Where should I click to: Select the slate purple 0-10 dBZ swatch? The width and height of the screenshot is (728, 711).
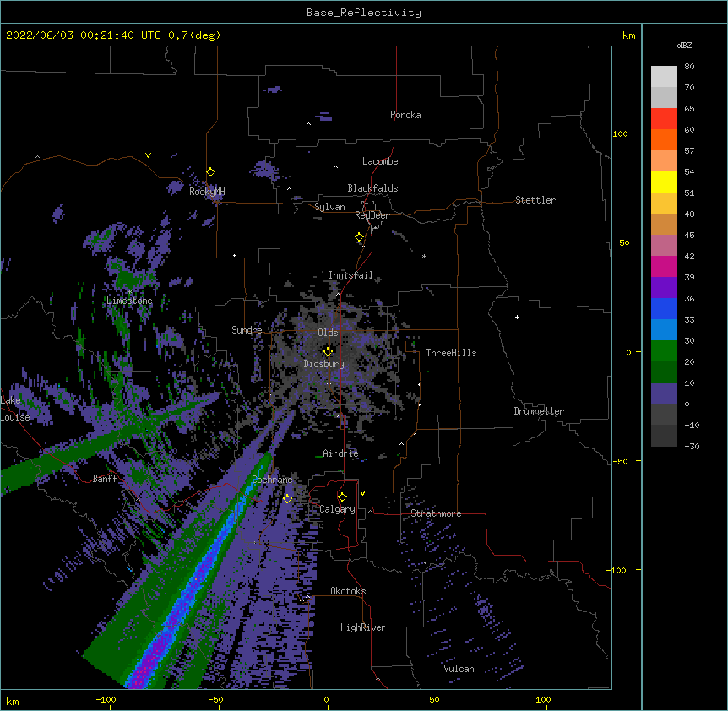click(x=664, y=393)
